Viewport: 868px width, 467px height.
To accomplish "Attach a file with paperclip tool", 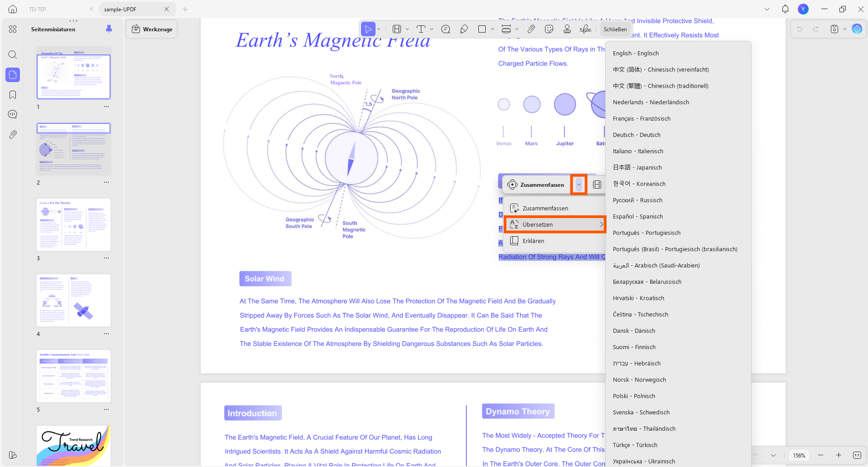I will pos(531,29).
